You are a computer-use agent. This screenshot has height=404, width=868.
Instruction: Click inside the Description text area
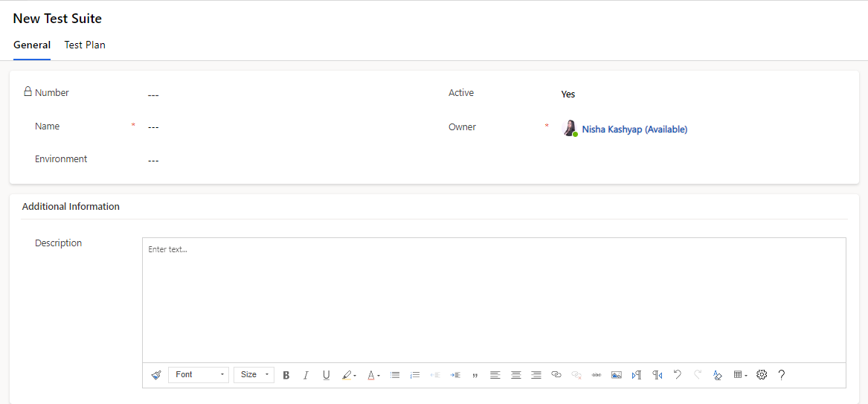[x=494, y=300]
